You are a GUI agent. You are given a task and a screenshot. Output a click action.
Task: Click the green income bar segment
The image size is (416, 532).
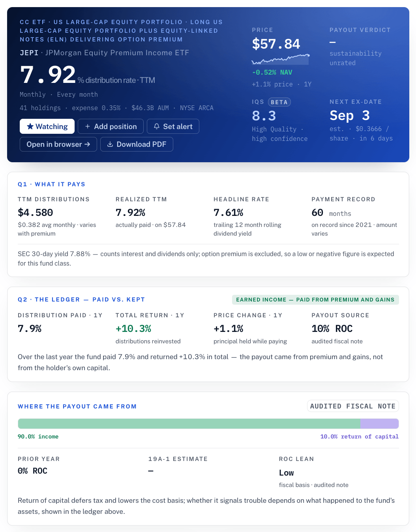tap(189, 424)
